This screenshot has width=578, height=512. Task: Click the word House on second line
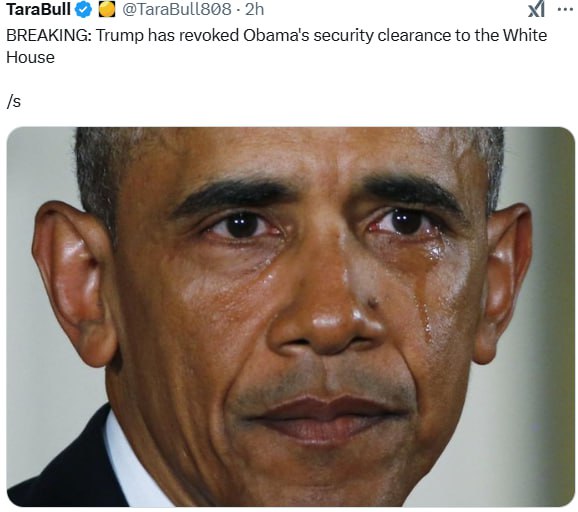pos(30,58)
